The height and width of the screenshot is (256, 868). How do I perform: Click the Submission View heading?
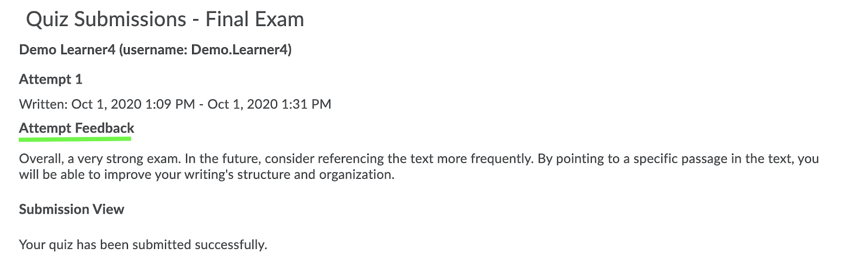(72, 209)
